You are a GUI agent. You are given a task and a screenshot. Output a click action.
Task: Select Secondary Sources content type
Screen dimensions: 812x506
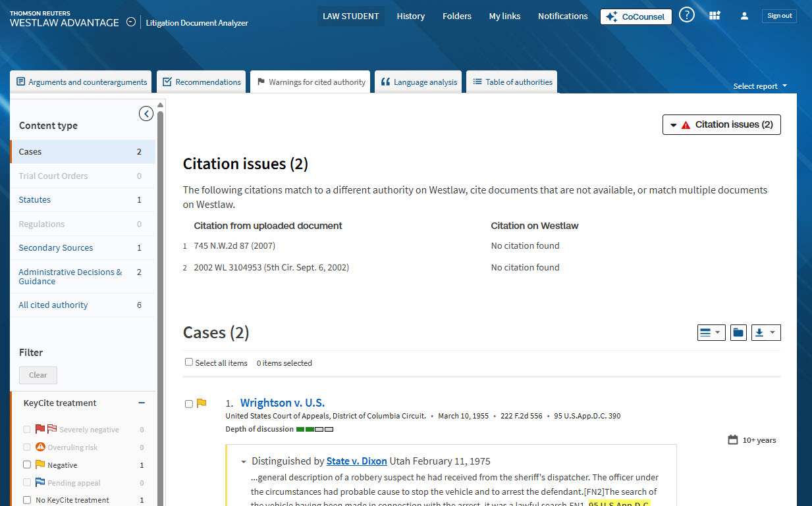click(x=56, y=248)
